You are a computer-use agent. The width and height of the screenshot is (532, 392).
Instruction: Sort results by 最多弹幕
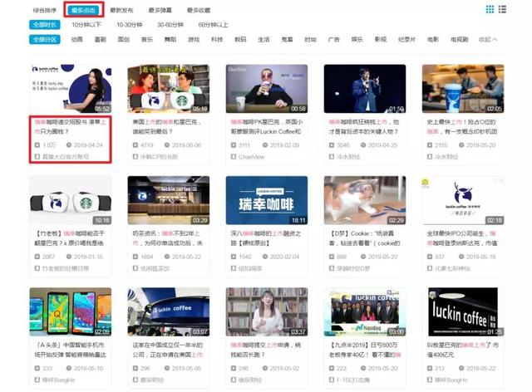click(160, 10)
